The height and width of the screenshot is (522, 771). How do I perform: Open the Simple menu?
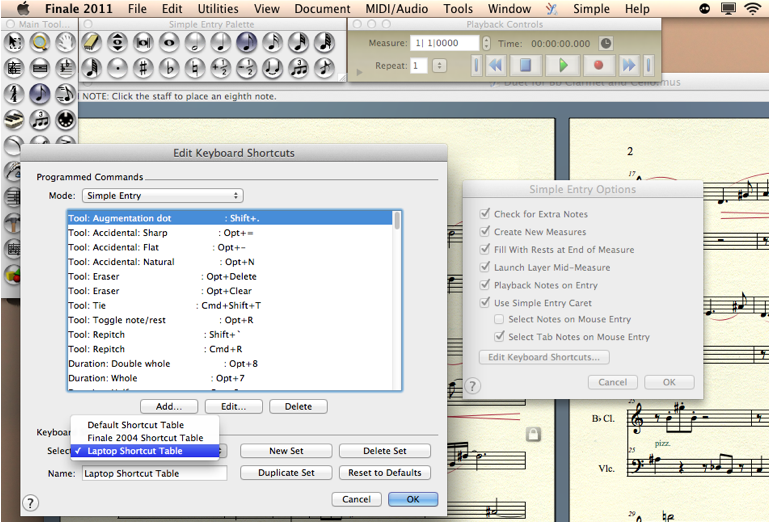591,9
